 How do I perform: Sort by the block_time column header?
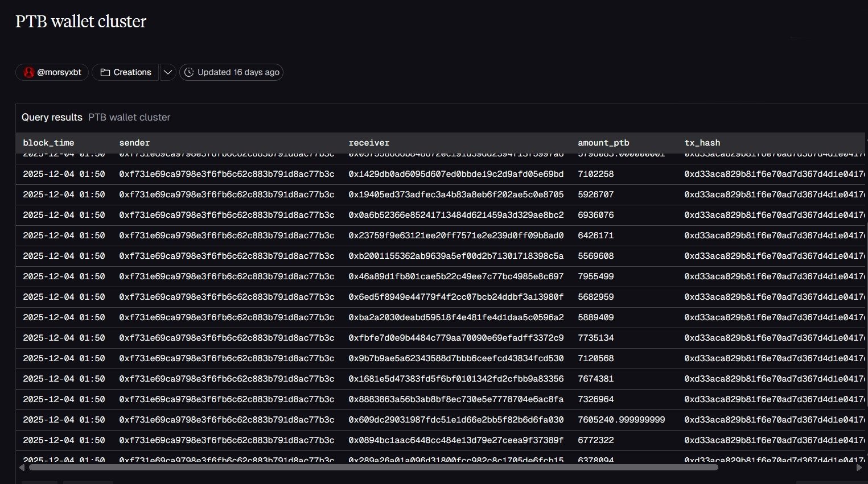click(48, 143)
